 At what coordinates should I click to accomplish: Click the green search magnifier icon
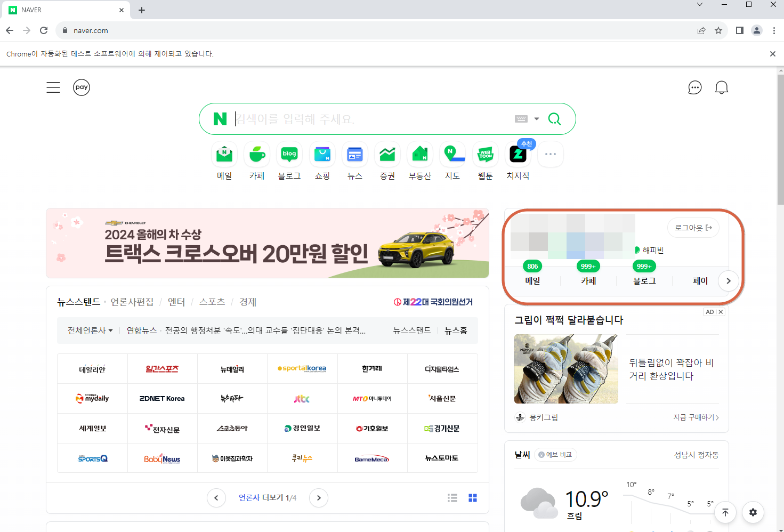click(555, 119)
